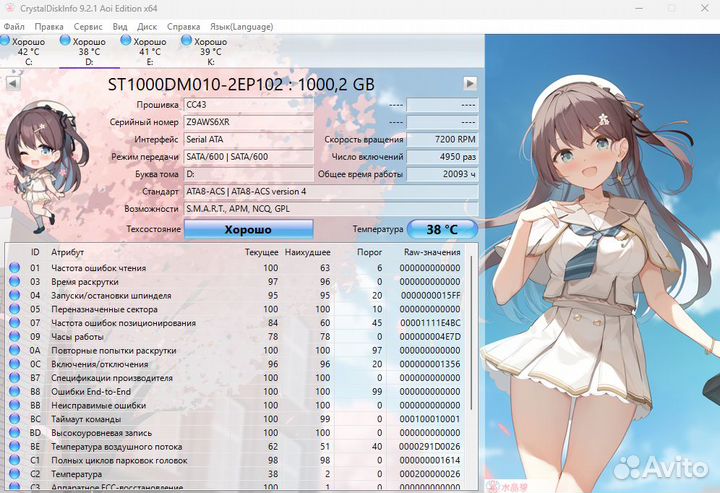720x493 pixels.
Task: Click the Атрибут column header
Action: point(68,252)
